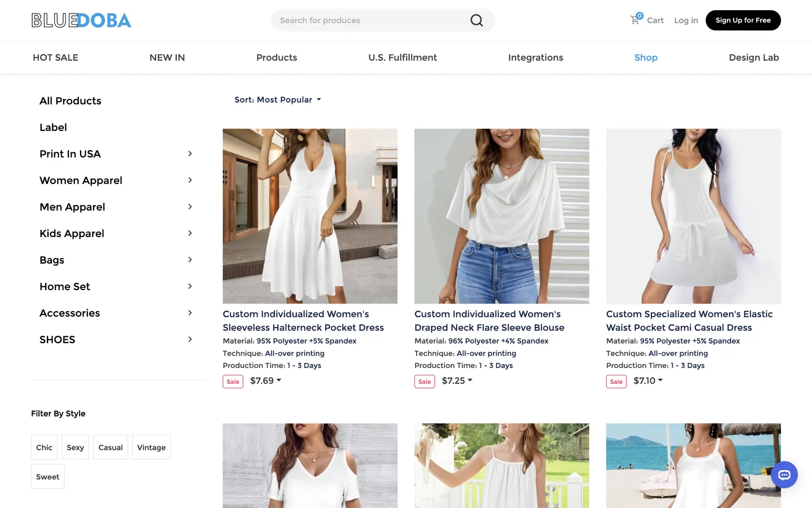
Task: Filter by Sweet style
Action: [47, 476]
